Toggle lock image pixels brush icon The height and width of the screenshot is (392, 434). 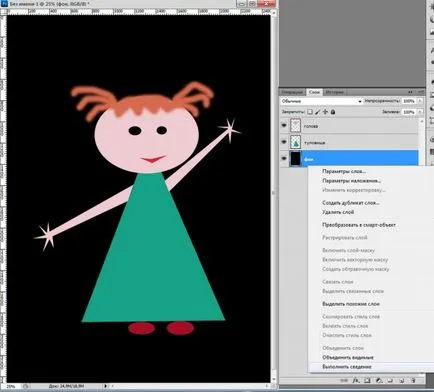[317, 112]
